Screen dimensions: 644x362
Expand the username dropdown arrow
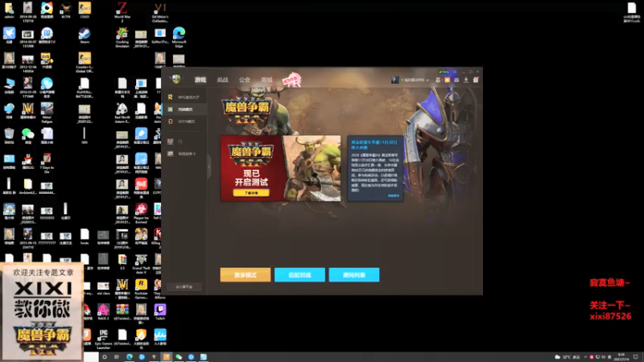[x=427, y=80]
